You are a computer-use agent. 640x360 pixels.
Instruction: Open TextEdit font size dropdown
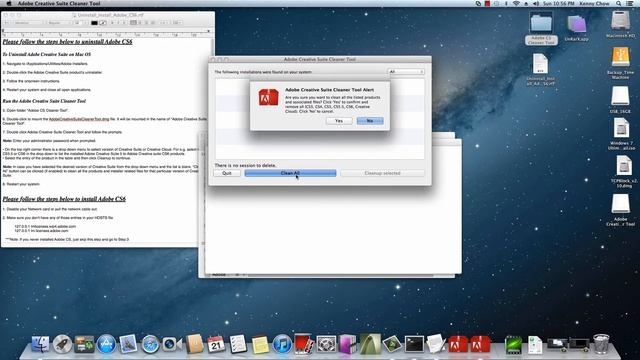click(81, 23)
